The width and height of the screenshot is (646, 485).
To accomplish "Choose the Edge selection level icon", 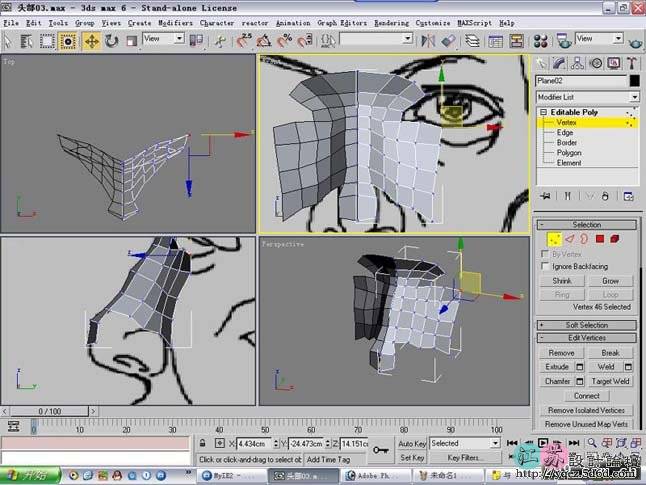I will 569,239.
